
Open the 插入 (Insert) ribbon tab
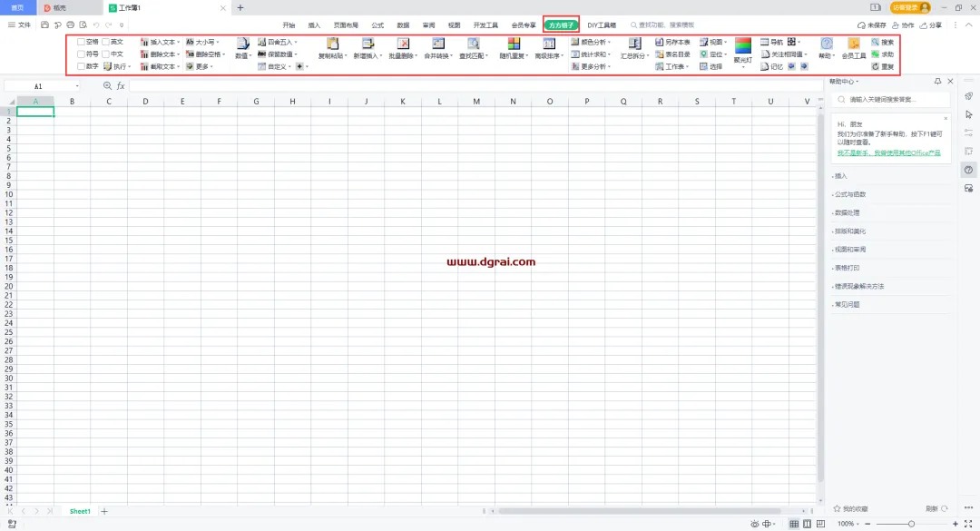pyautogui.click(x=314, y=25)
